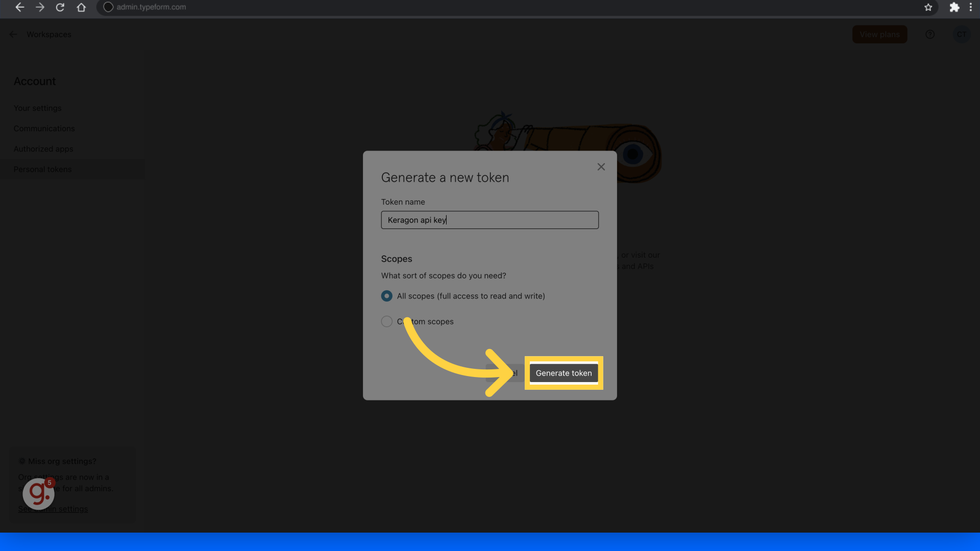980x551 pixels.
Task: Click the Generate token button
Action: coord(563,373)
